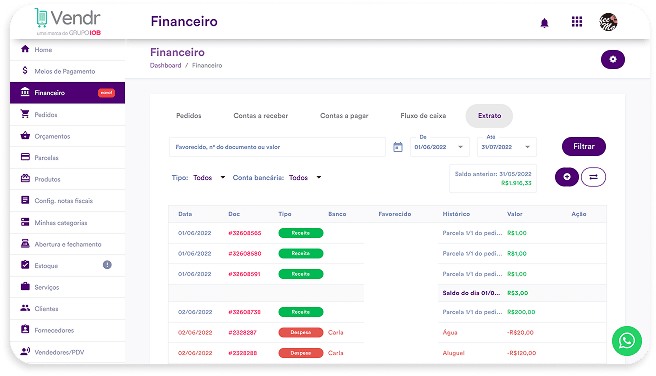656x376 pixels.
Task: Click the info badge next to Estoque
Action: click(107, 265)
